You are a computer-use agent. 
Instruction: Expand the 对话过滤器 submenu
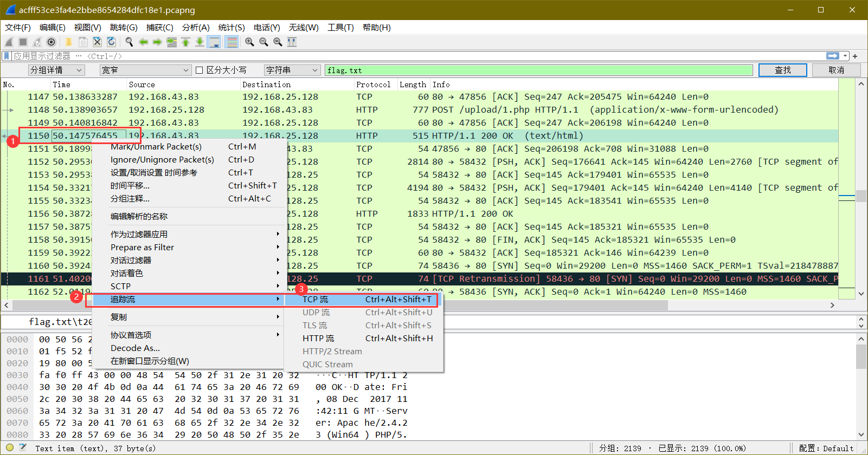pos(189,260)
